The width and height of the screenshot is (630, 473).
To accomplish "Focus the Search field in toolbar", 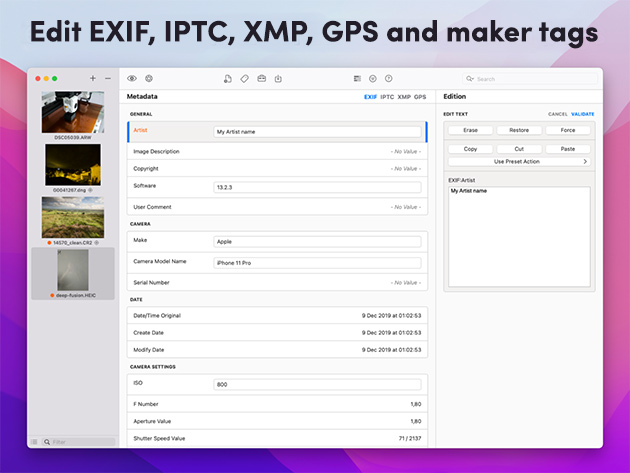I will (x=530, y=79).
